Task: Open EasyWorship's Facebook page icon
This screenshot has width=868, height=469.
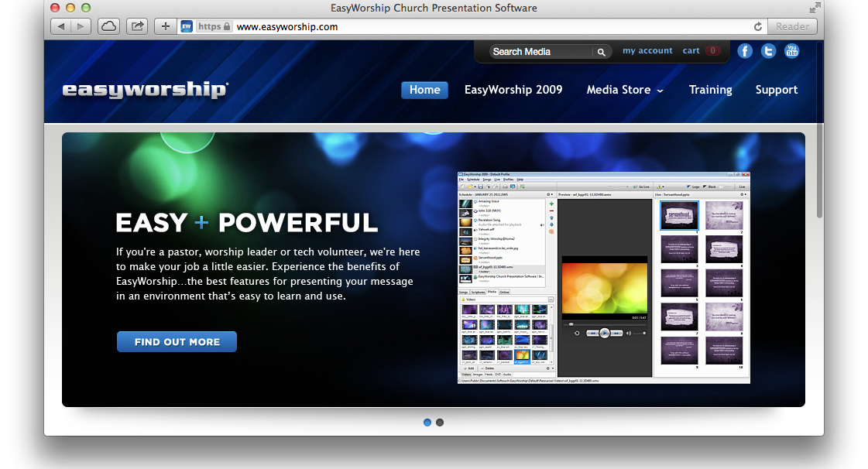Action: [x=745, y=51]
